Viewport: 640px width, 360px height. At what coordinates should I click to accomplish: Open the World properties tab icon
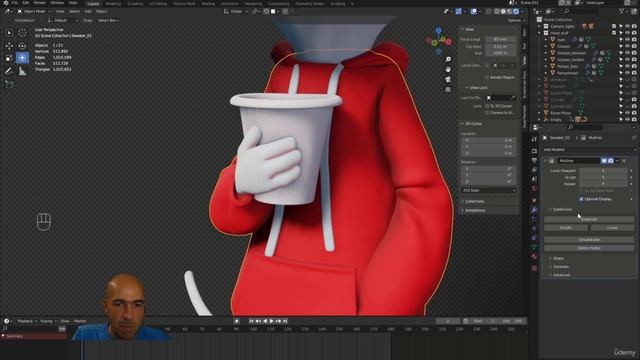click(x=534, y=189)
